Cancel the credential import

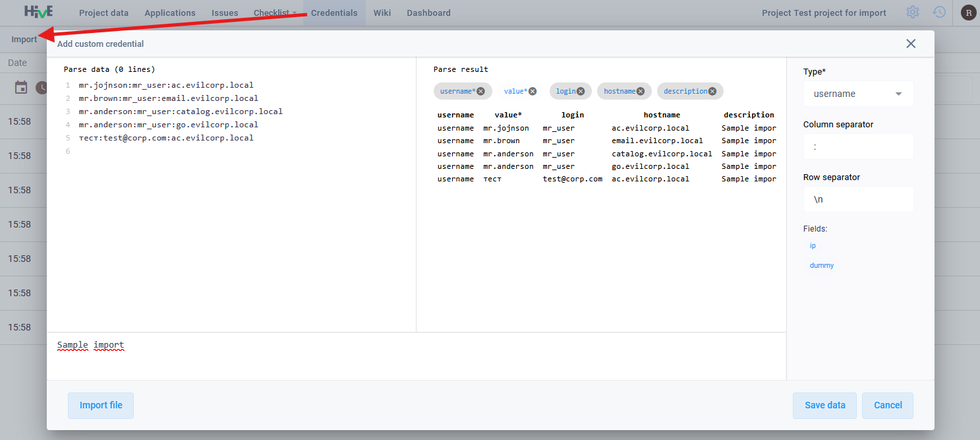(887, 406)
